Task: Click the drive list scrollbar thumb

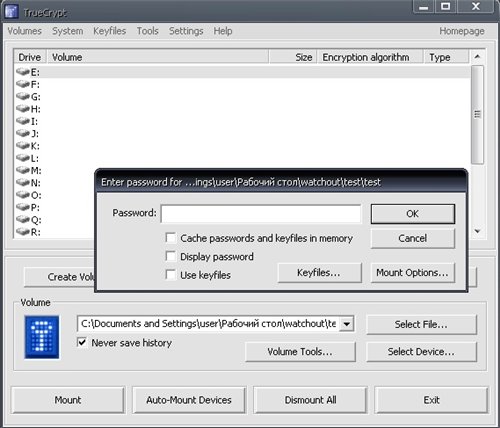Action: point(477,114)
